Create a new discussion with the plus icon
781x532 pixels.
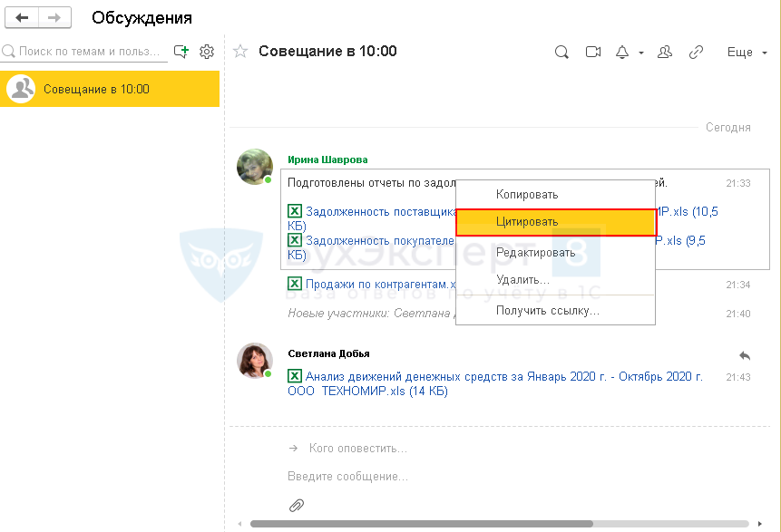181,52
